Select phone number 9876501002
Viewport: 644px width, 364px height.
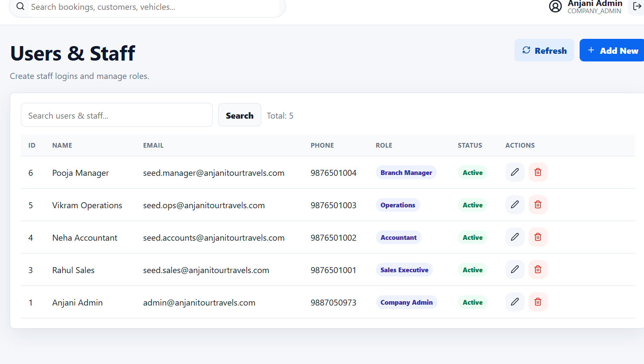[x=333, y=238]
